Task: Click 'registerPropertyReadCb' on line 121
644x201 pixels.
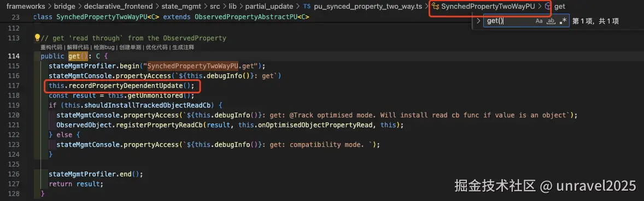Action: click(x=160, y=125)
